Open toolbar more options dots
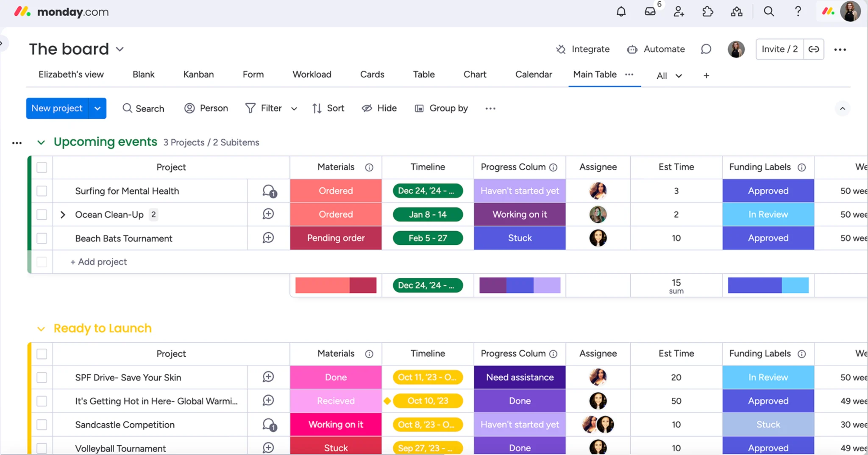Image resolution: width=868 pixels, height=455 pixels. [x=490, y=108]
